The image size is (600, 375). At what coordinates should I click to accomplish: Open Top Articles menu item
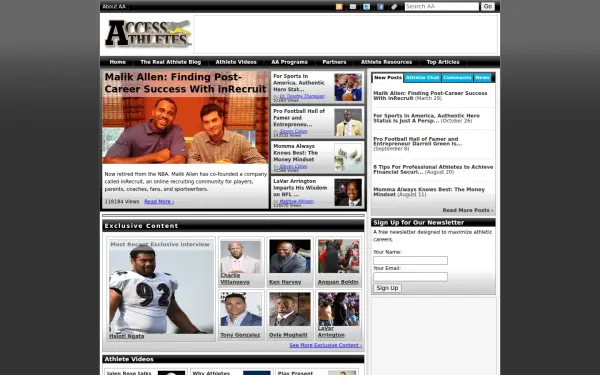coord(443,62)
